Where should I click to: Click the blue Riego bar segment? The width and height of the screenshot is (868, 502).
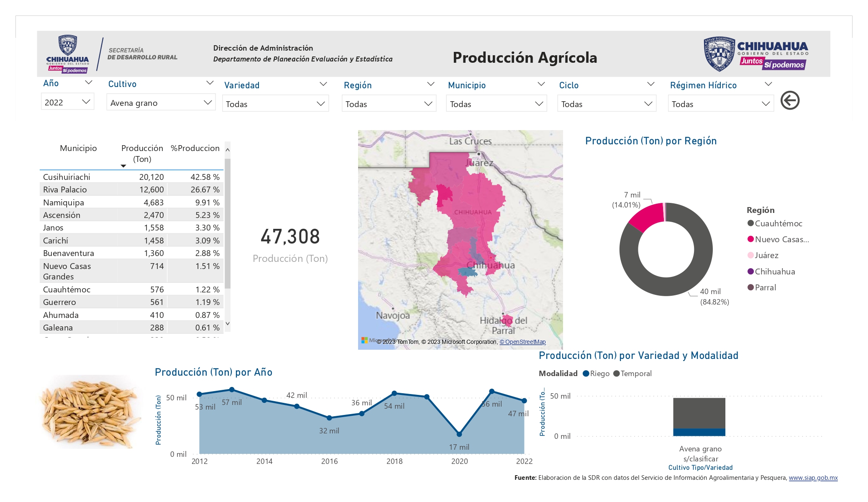699,432
